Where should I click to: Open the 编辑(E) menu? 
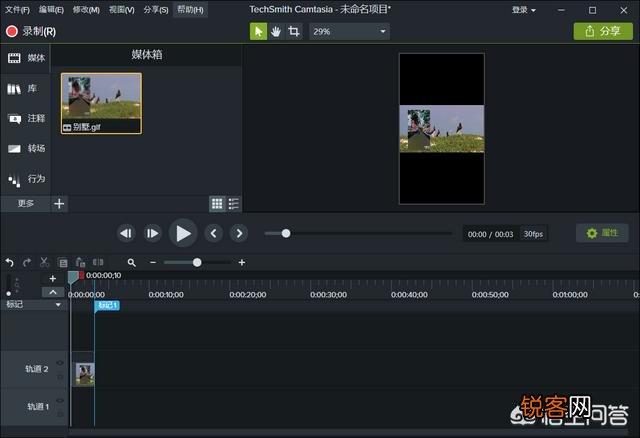pos(51,9)
